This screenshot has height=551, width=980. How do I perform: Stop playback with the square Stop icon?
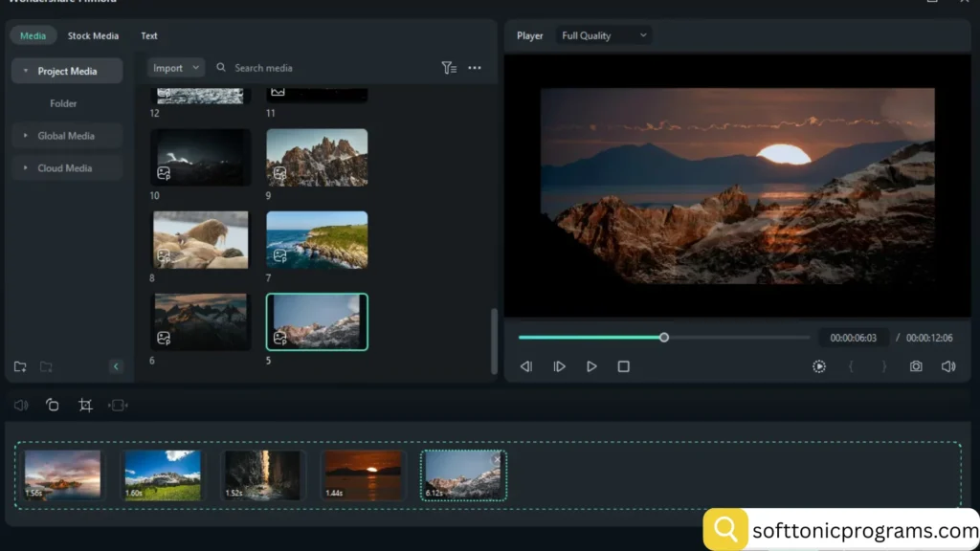pyautogui.click(x=623, y=366)
